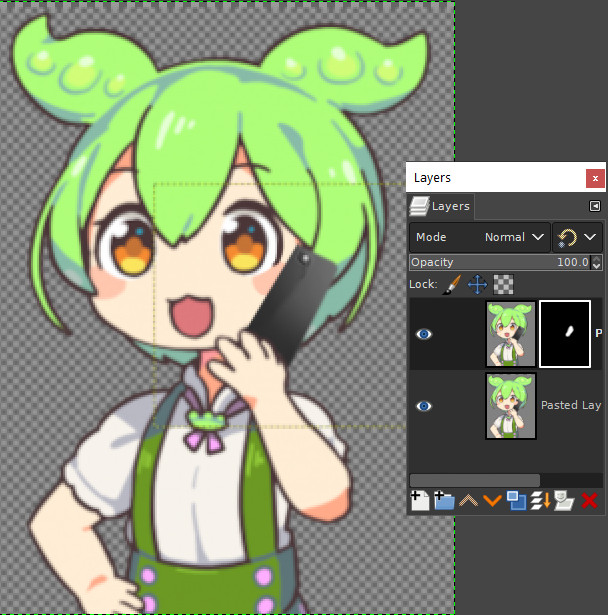Lock alpha channel checkerboard icon
The height and width of the screenshot is (615, 608).
[x=503, y=284]
